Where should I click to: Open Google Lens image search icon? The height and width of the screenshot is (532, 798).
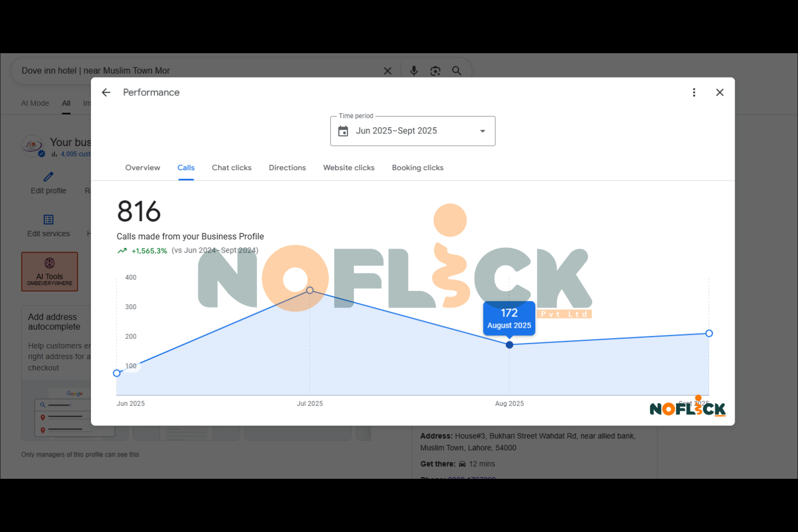435,71
